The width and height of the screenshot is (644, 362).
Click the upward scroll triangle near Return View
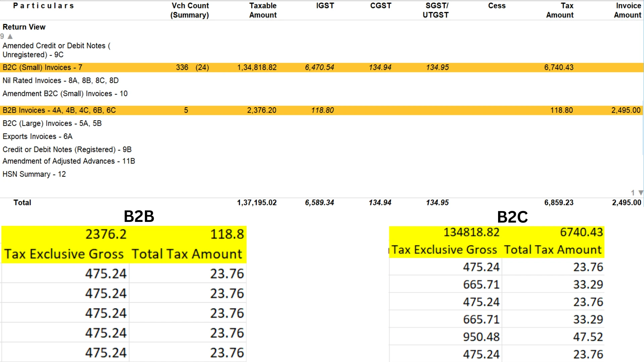[10, 36]
